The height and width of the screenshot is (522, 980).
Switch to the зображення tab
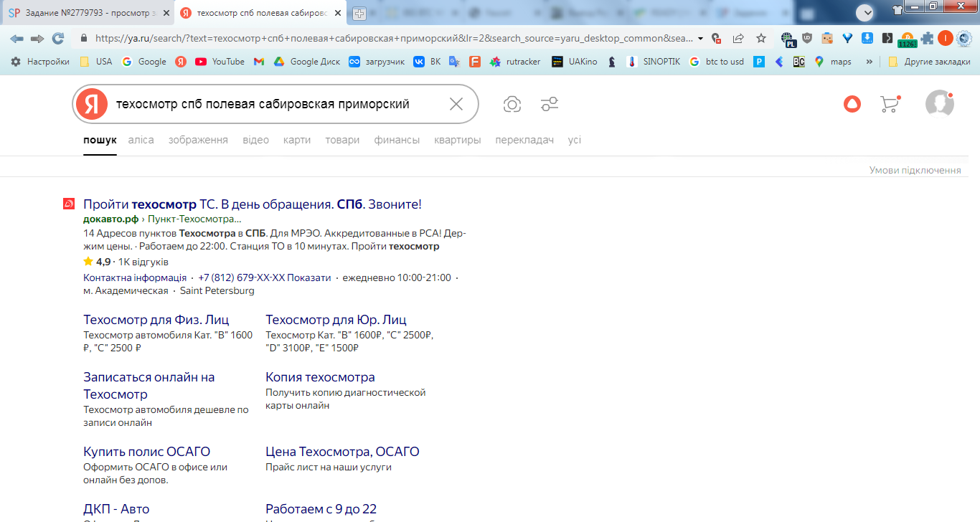tap(198, 140)
